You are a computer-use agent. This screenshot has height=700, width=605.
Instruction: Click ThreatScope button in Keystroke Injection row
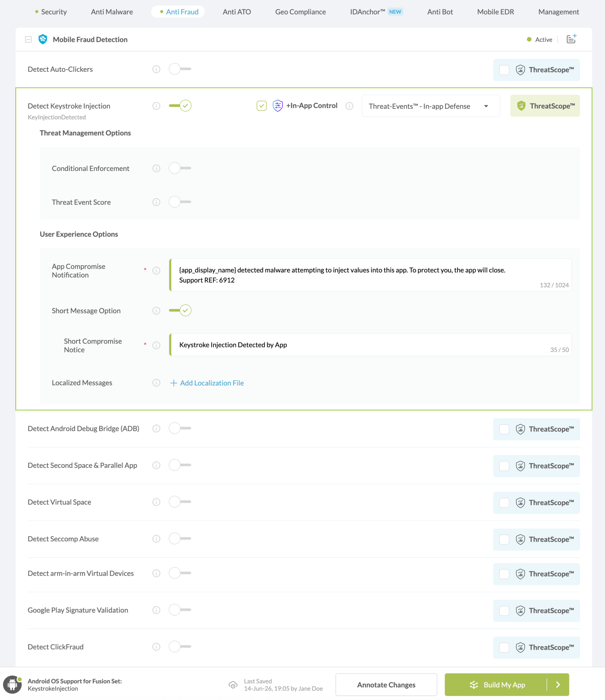[x=545, y=106]
